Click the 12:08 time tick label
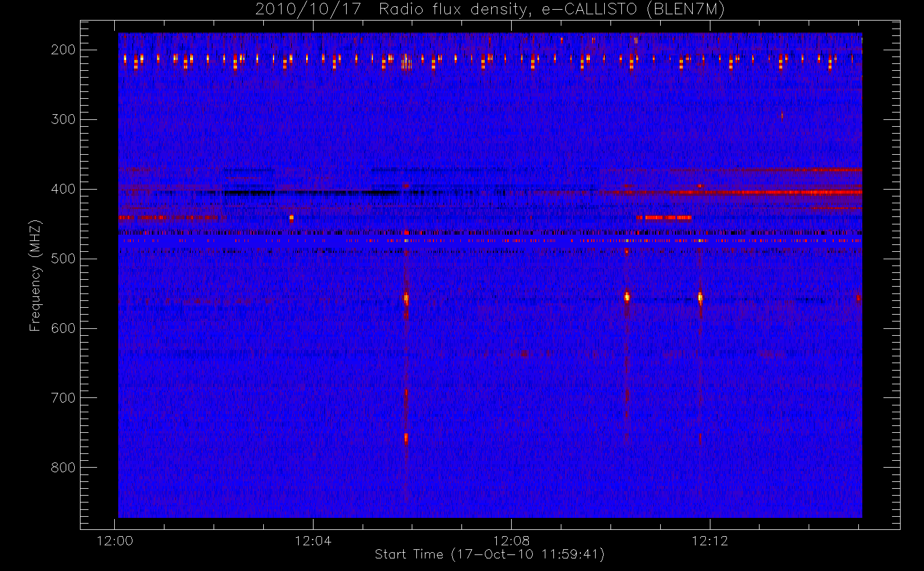Viewport: 924px width, 571px height. coord(512,541)
